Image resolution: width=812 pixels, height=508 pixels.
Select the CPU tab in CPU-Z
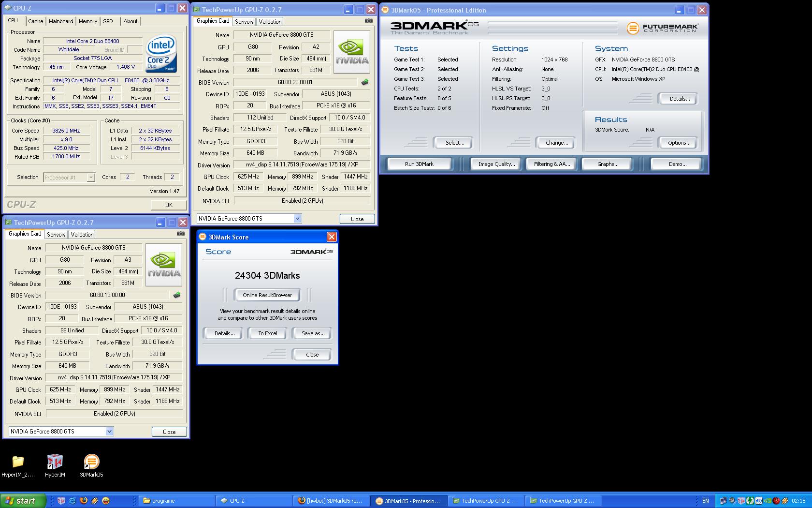click(x=13, y=20)
